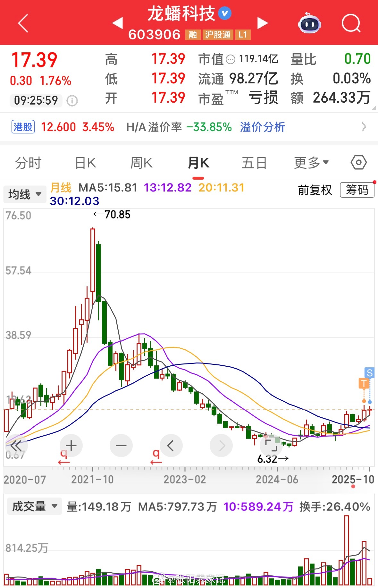
Task: Tap the turnover amount 264.33万
Action: (x=342, y=98)
